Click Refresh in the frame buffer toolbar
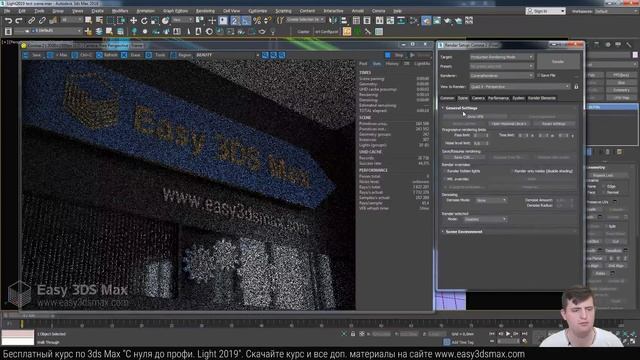The height and width of the screenshot is (360, 640). tap(107, 55)
